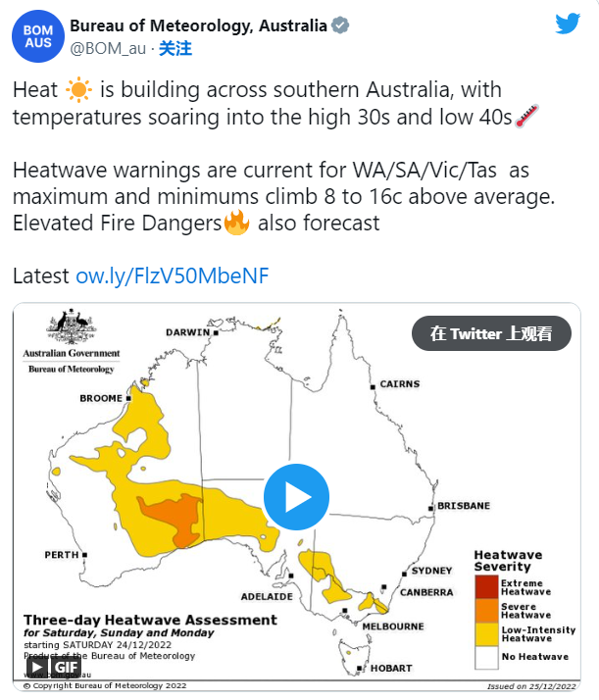Image resolution: width=599 pixels, height=700 pixels.
Task: Click the small GIF play icon
Action: pyautogui.click(x=37, y=668)
